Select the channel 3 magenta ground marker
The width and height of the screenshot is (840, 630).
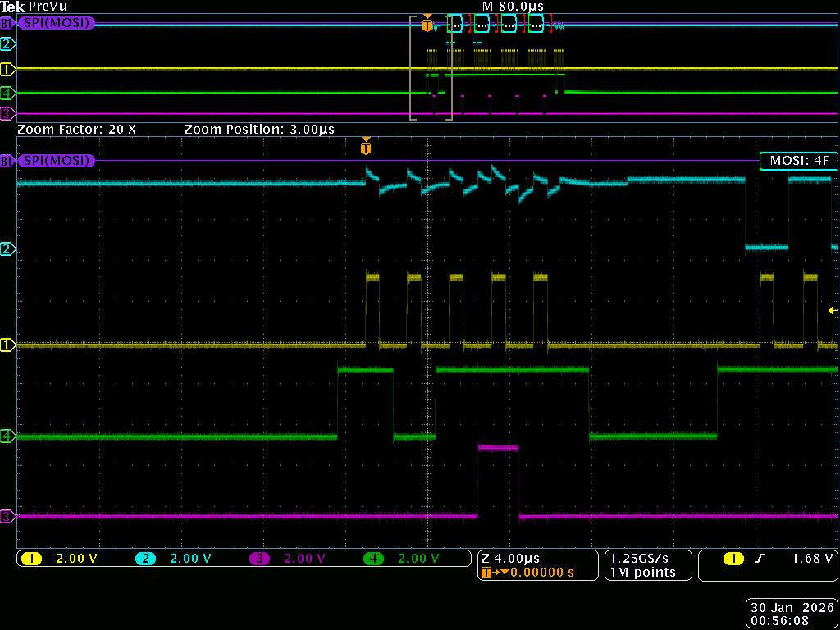(8, 517)
